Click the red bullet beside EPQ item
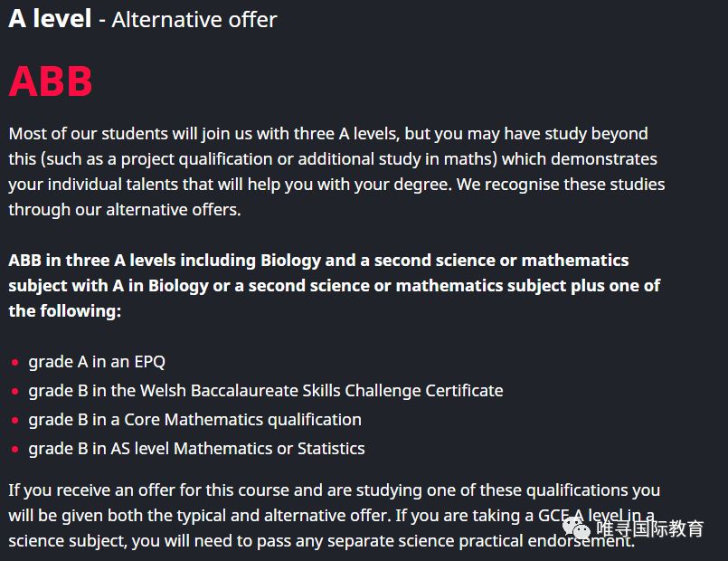728x561 pixels. pyautogui.click(x=15, y=362)
